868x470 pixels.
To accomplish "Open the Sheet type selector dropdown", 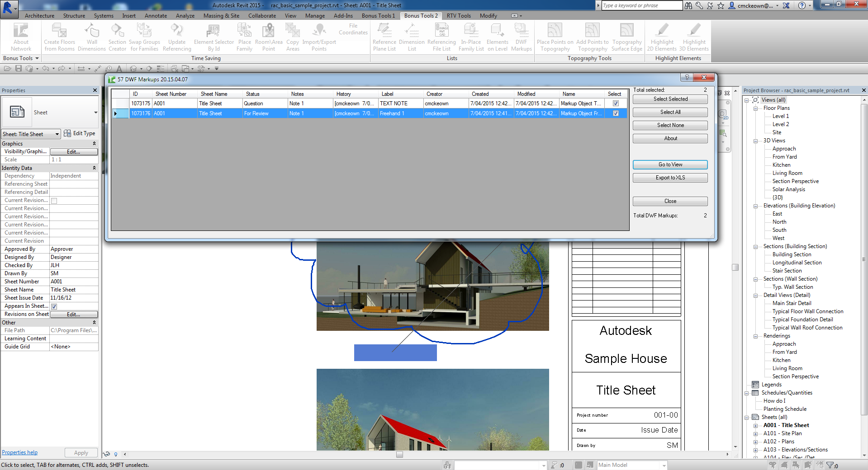I will [x=57, y=134].
